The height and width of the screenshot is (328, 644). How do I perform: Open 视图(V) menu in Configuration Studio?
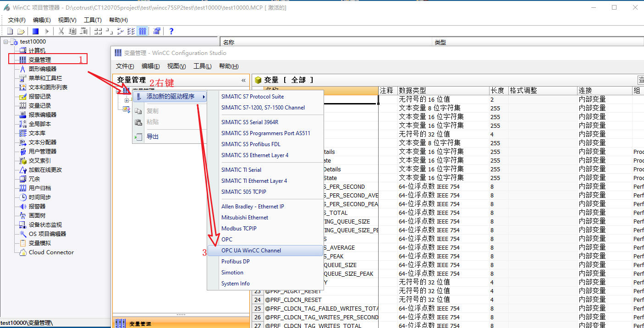coord(176,66)
